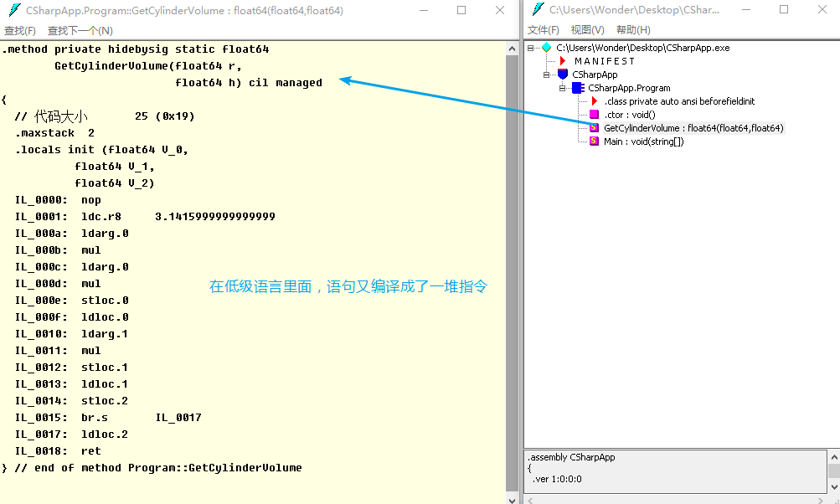Maximize the CSharpApp.exe ILDASM window
This screenshot has width=840, height=504.
pyautogui.click(x=784, y=10)
